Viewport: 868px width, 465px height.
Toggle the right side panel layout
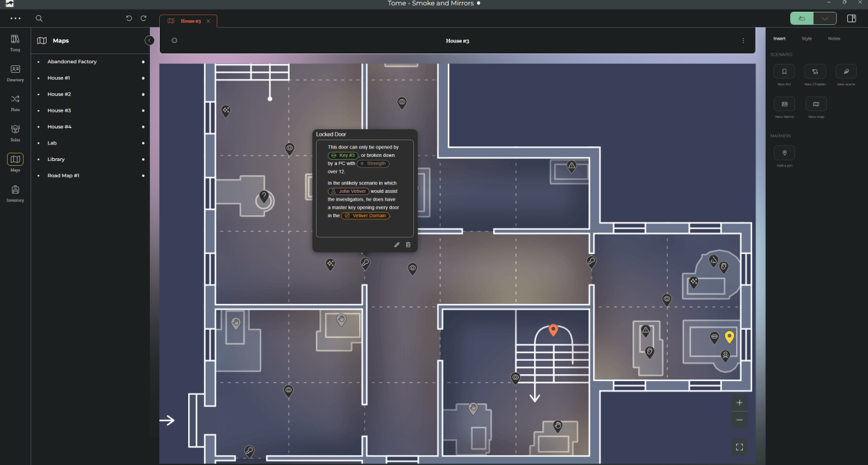pos(851,19)
